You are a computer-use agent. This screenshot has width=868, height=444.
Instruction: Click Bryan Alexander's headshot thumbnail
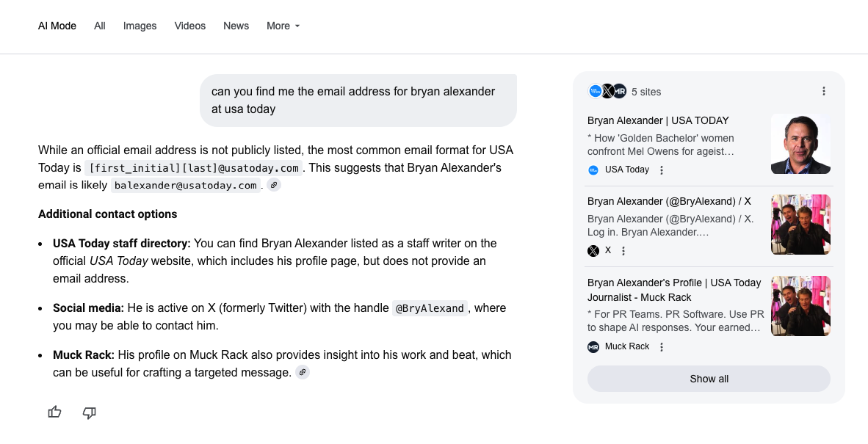(800, 144)
